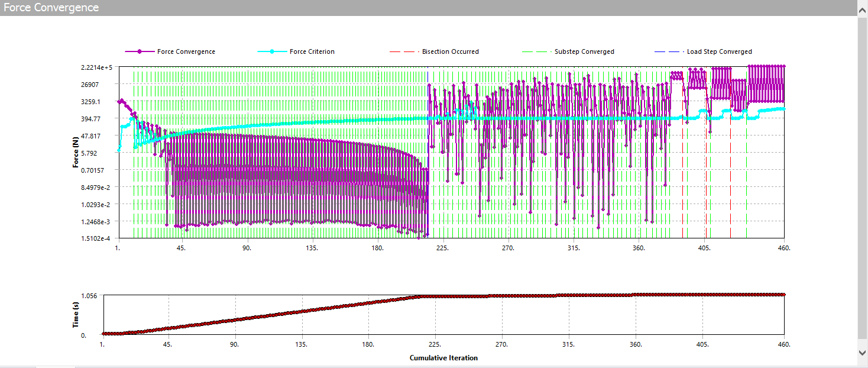The image size is (868, 368).
Task: Click the 2.2214e+5 maximum force tick label
Action: 98,67
